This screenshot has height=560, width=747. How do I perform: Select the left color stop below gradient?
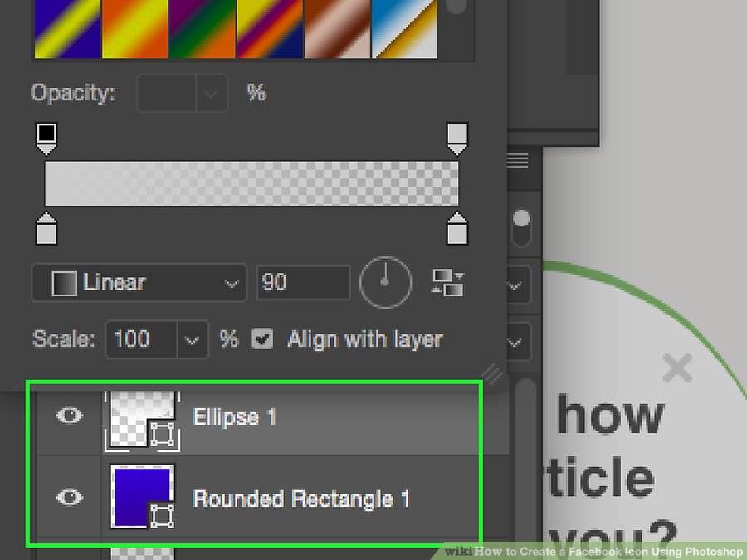(46, 230)
